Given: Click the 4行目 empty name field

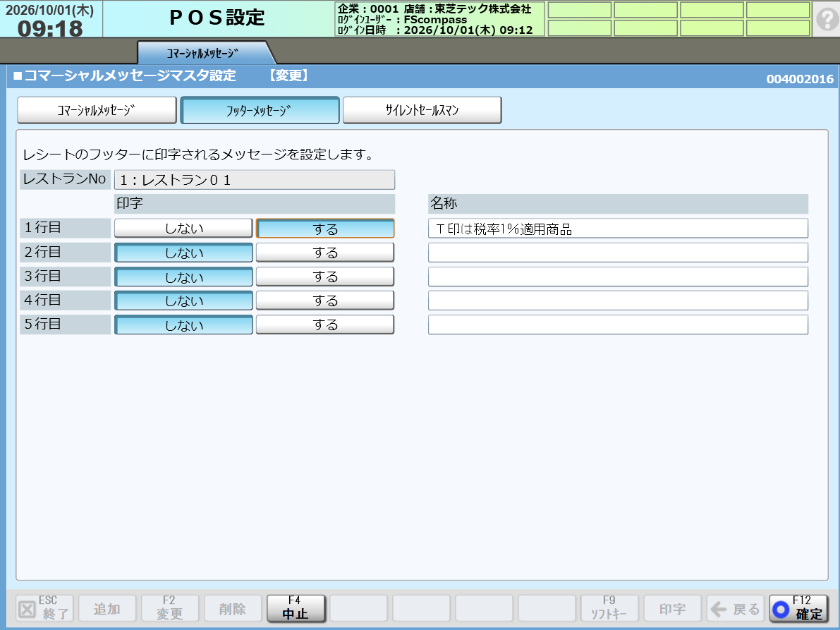Looking at the screenshot, I should [619, 301].
